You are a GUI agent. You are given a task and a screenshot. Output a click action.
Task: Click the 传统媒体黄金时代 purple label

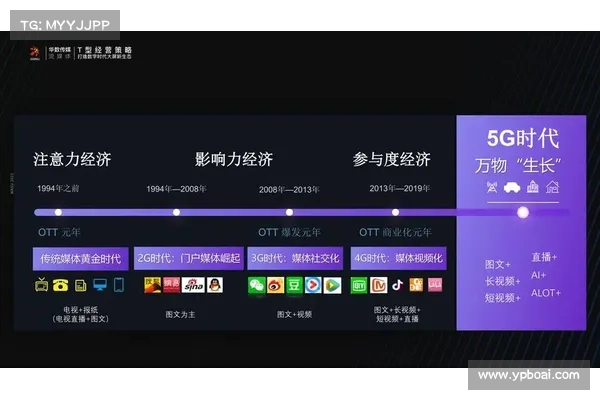[80, 259]
